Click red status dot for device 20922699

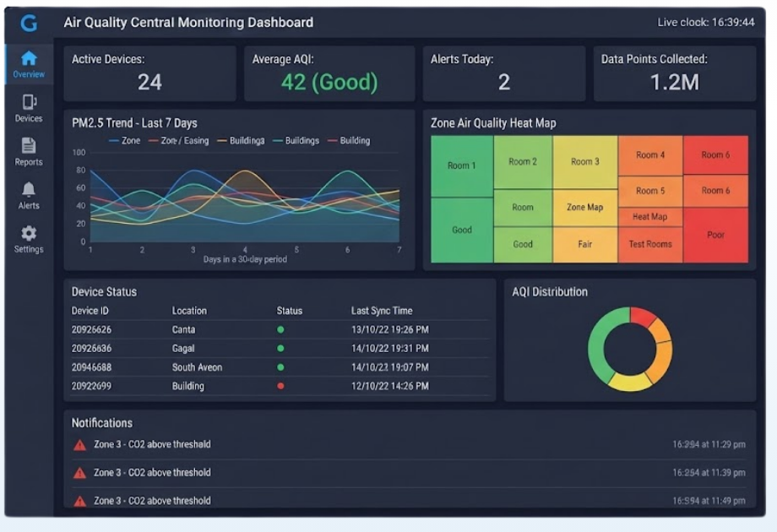click(x=280, y=386)
